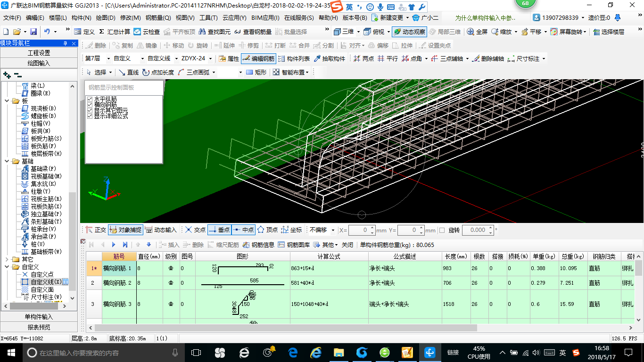Screen dimensions: 644x362
Task: Open 构件列表 component list
Action: [x=294, y=58]
